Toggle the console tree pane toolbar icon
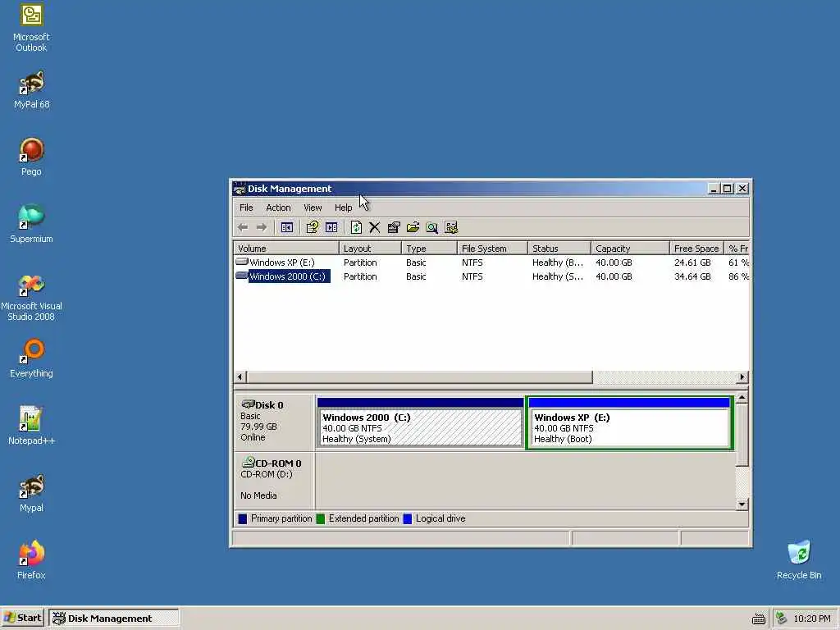This screenshot has width=840, height=630. tap(287, 228)
